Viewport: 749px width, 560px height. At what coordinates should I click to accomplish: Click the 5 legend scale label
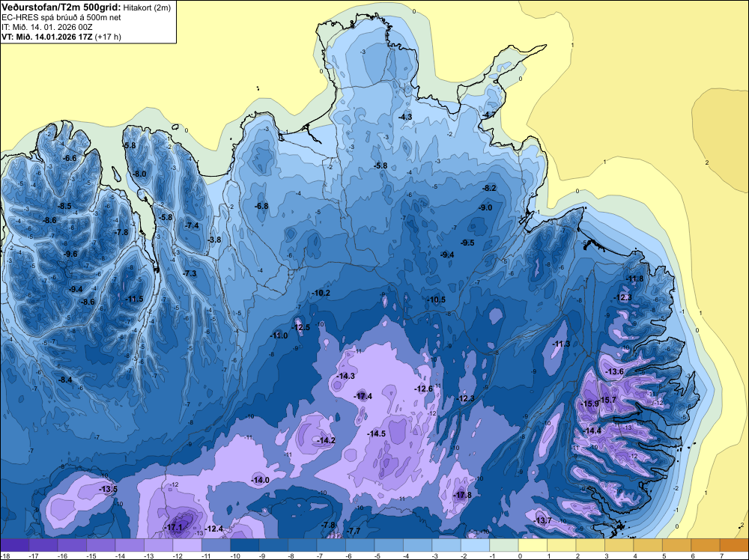(x=664, y=556)
